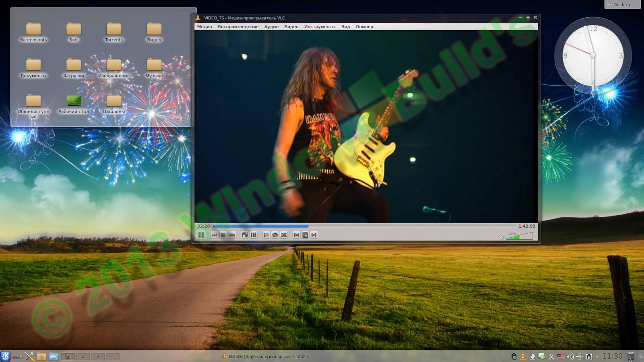Open the KDE application launcher
The height and width of the screenshot is (362, 644).
[5, 356]
